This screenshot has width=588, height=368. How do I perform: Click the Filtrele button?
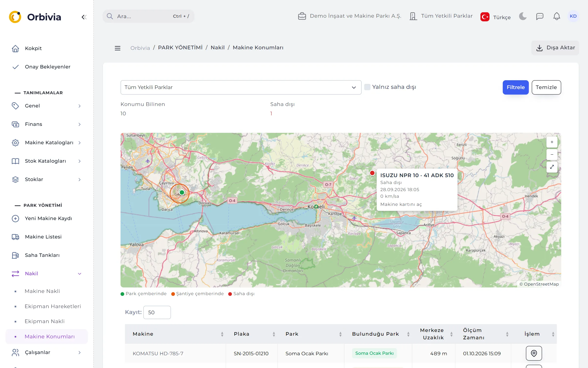point(515,87)
